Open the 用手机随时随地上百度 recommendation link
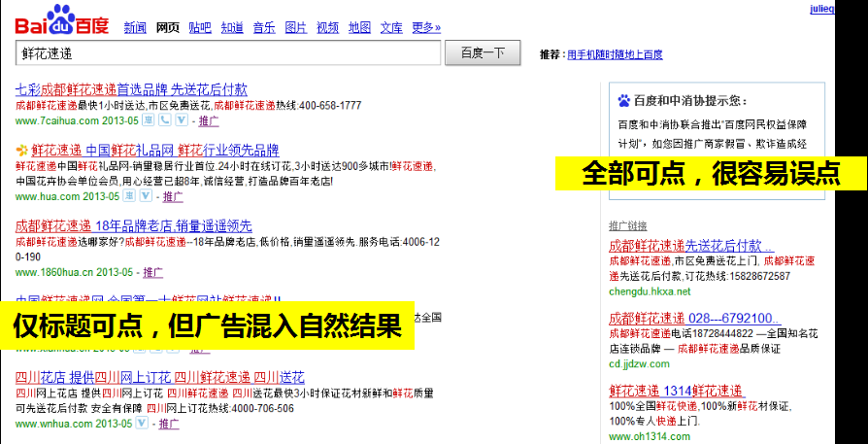The image size is (868, 444). tap(615, 54)
